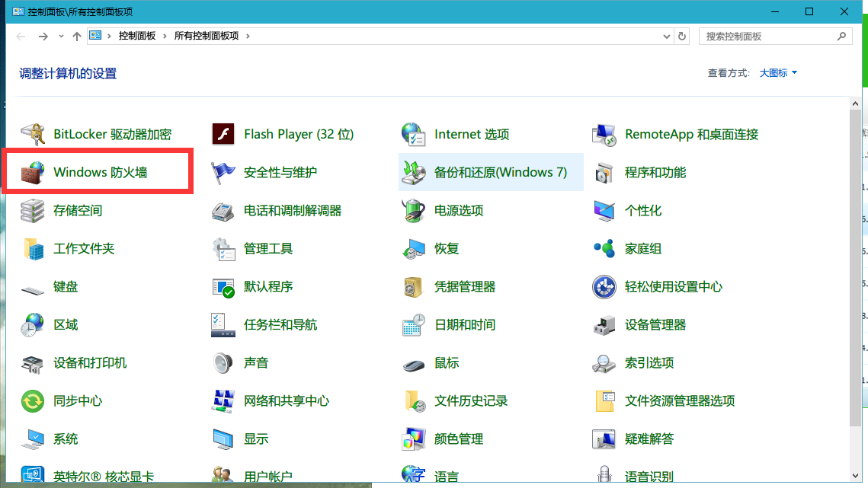The width and height of the screenshot is (868, 488).
Task: Open RemoteApp 和桌面连接 icon
Action: (x=604, y=135)
